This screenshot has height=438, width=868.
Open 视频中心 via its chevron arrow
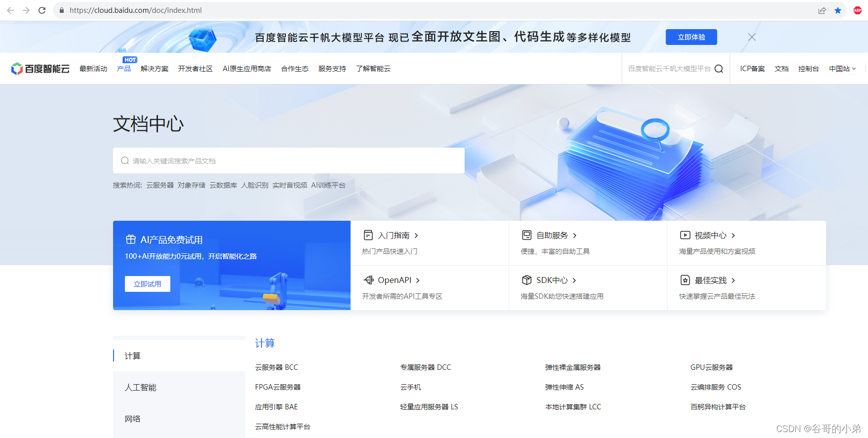point(733,236)
